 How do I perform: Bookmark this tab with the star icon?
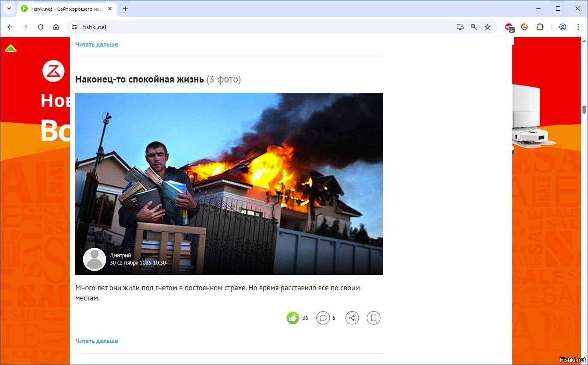click(488, 27)
